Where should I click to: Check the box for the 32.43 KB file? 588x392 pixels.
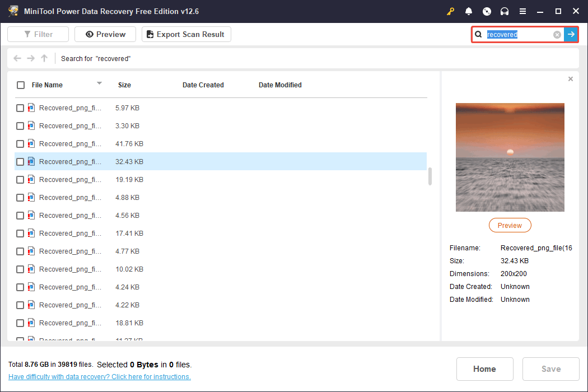point(20,162)
